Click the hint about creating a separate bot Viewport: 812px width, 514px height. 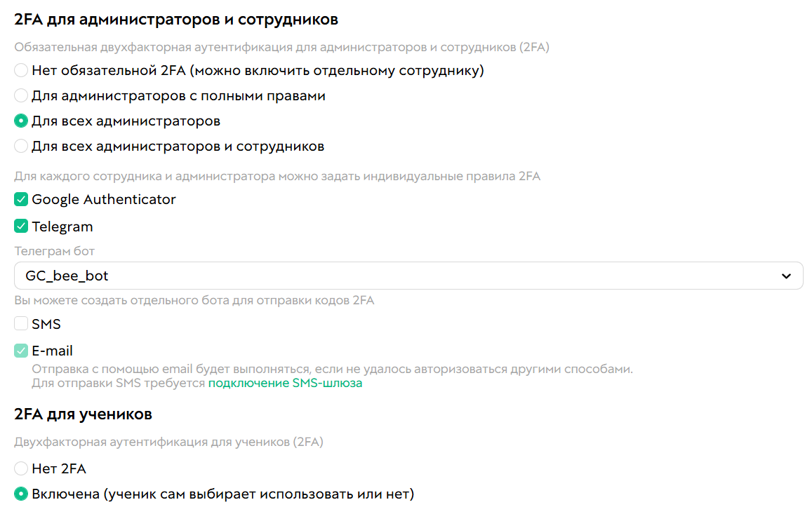(x=194, y=301)
